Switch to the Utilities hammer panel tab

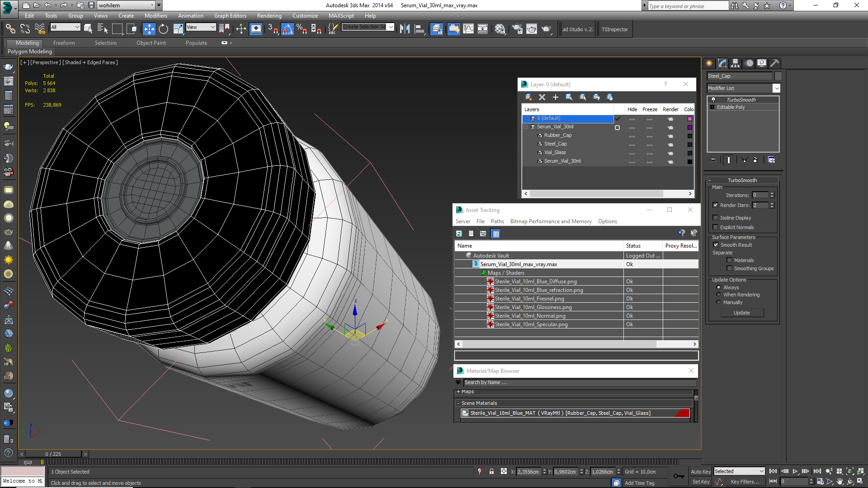coord(775,63)
